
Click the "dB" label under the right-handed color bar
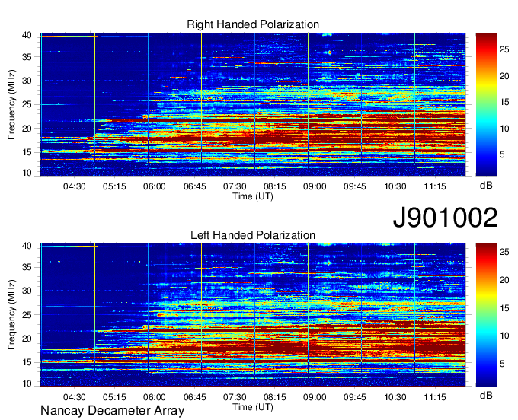point(486,186)
